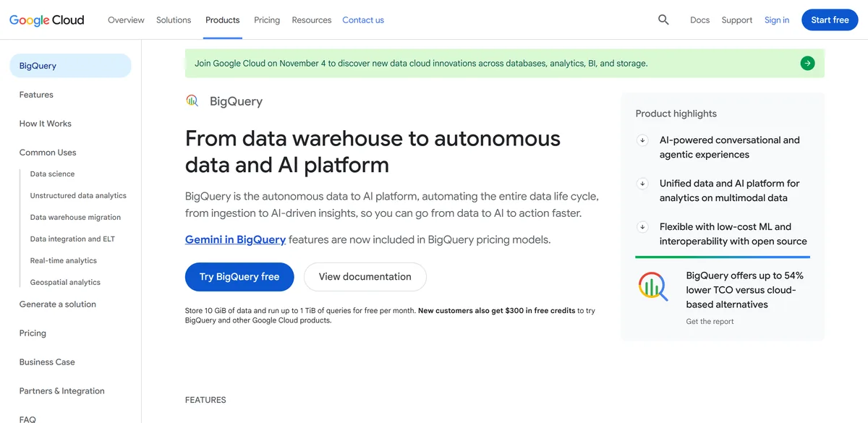The image size is (868, 423).
Task: Click the November 4 event banner text
Action: (x=421, y=64)
